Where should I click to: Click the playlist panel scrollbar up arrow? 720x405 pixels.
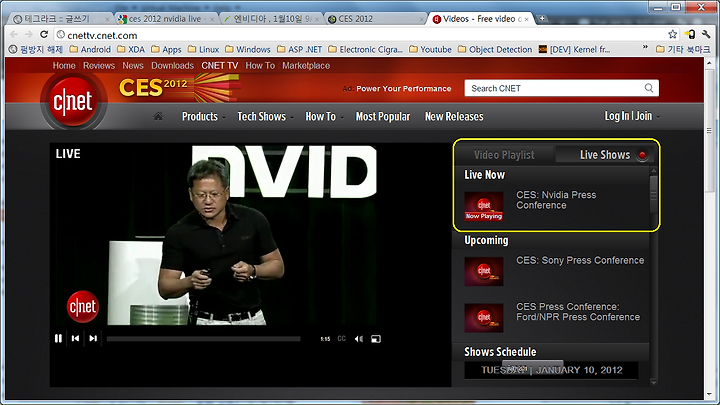point(654,170)
